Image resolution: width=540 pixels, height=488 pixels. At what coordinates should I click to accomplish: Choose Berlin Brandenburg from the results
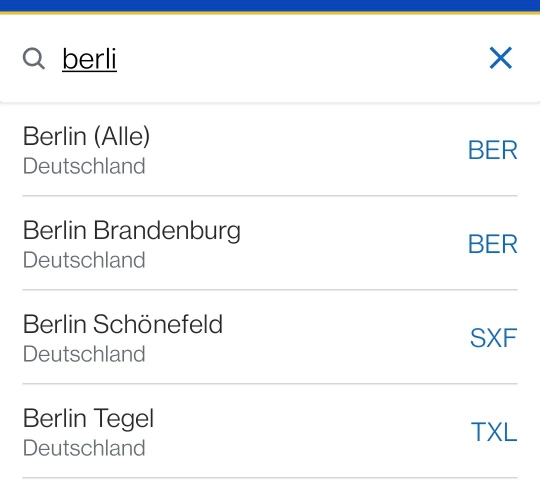pyautogui.click(x=270, y=243)
